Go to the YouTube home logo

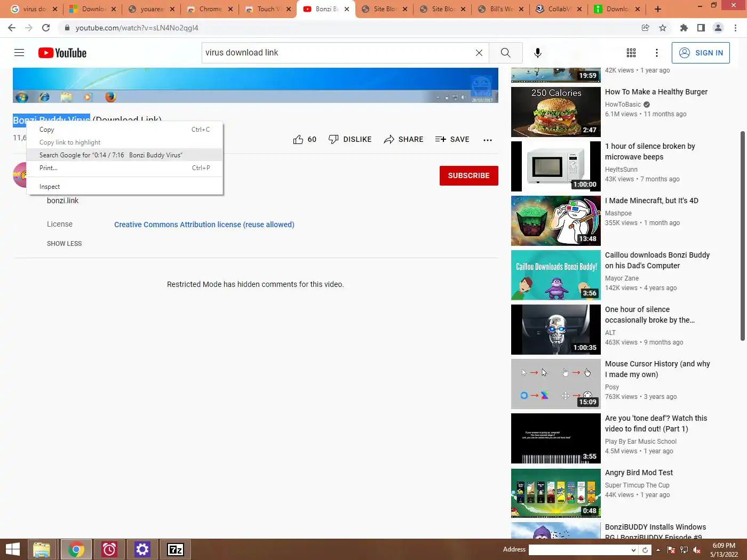point(62,53)
